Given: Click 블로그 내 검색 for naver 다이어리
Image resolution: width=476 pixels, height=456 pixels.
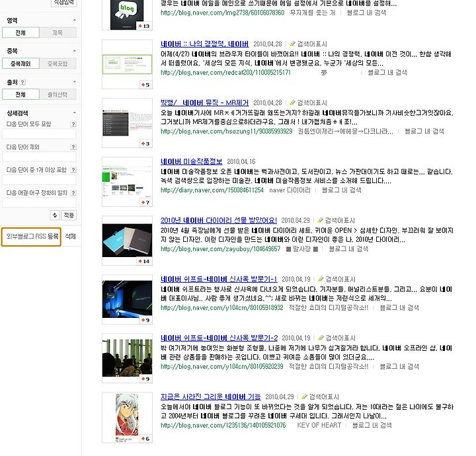Looking at the screenshot, I should tap(342, 190).
